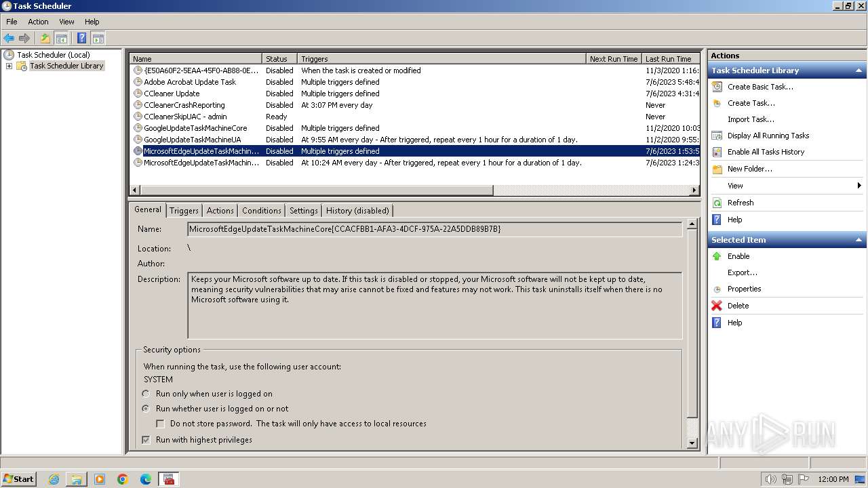Viewport: 868px width, 488px height.
Task: Switch to the Actions tab
Action: click(x=220, y=211)
